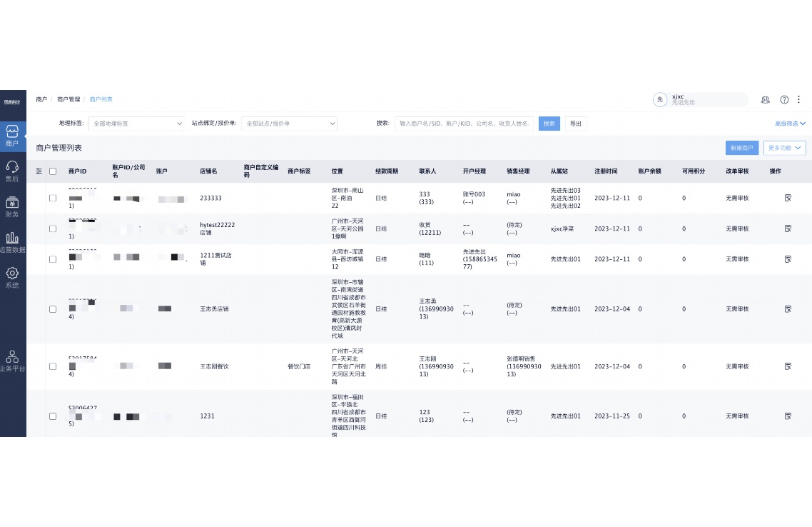Click the 商户管理列表 list title
This screenshot has height=527, width=812.
coord(59,148)
